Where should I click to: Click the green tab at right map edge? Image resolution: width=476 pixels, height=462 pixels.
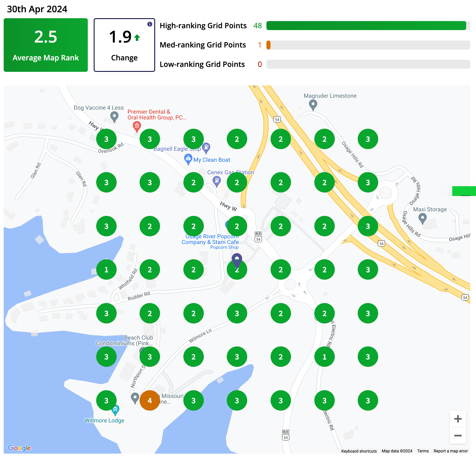464,191
